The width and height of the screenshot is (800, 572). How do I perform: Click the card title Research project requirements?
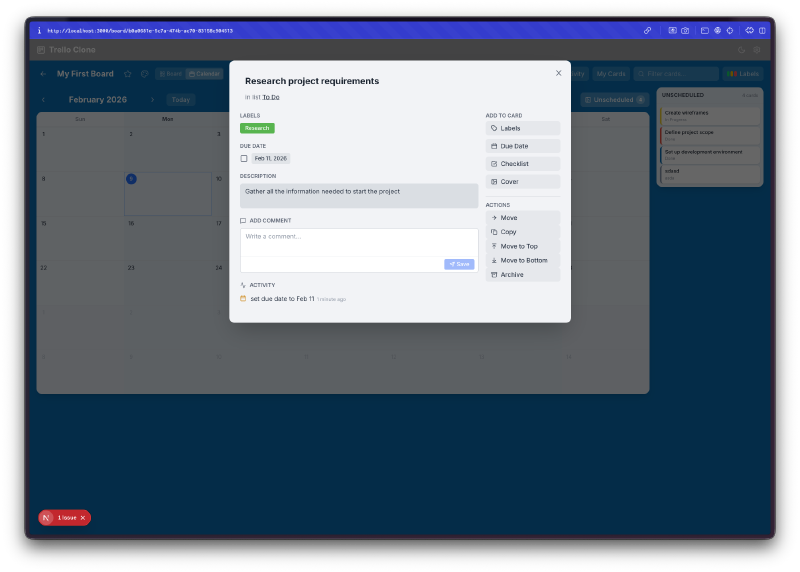point(312,81)
